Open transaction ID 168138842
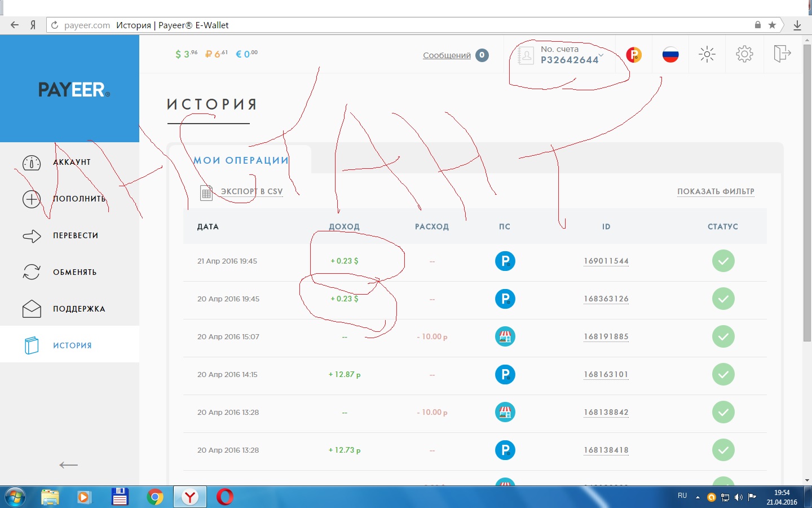The height and width of the screenshot is (508, 812). [606, 412]
